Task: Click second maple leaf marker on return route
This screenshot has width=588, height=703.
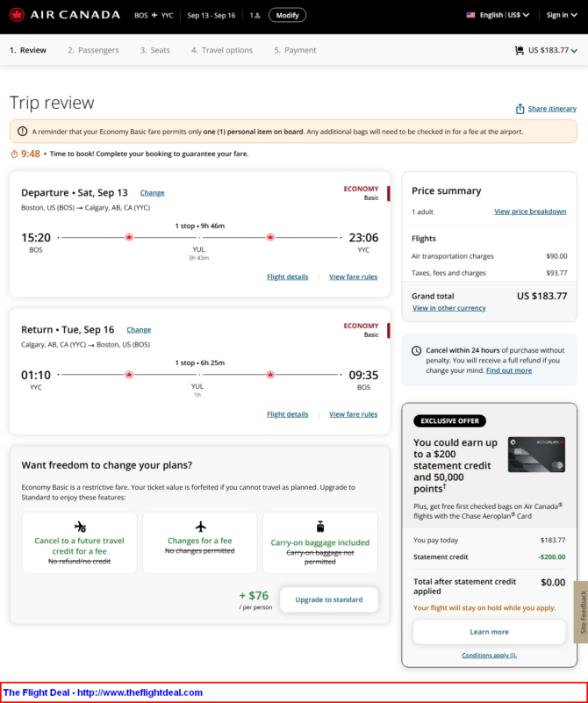Action: click(x=270, y=375)
